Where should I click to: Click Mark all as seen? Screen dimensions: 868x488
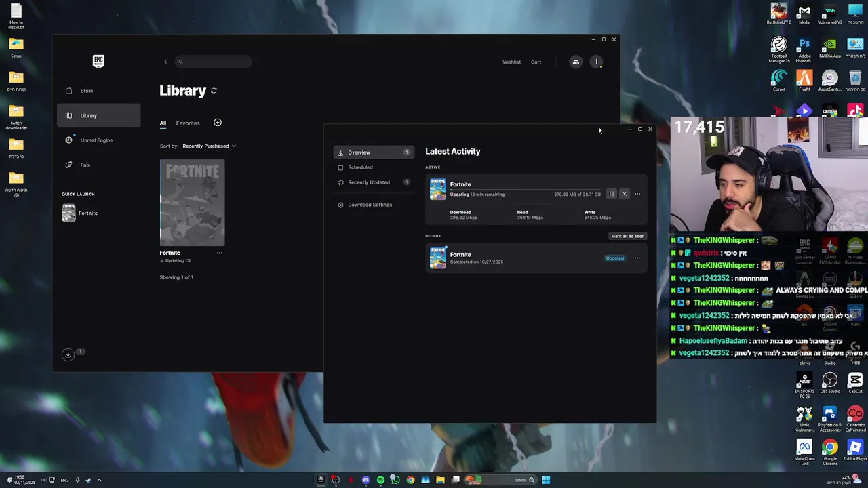click(627, 236)
